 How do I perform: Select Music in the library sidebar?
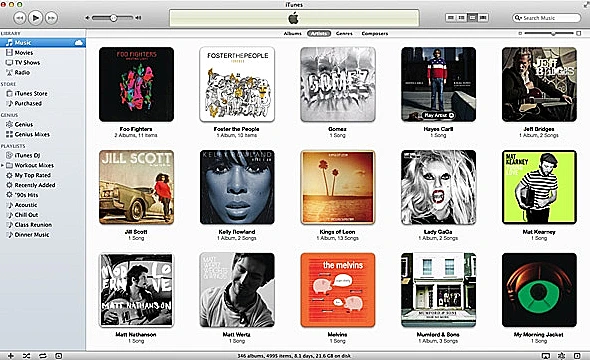[43, 43]
